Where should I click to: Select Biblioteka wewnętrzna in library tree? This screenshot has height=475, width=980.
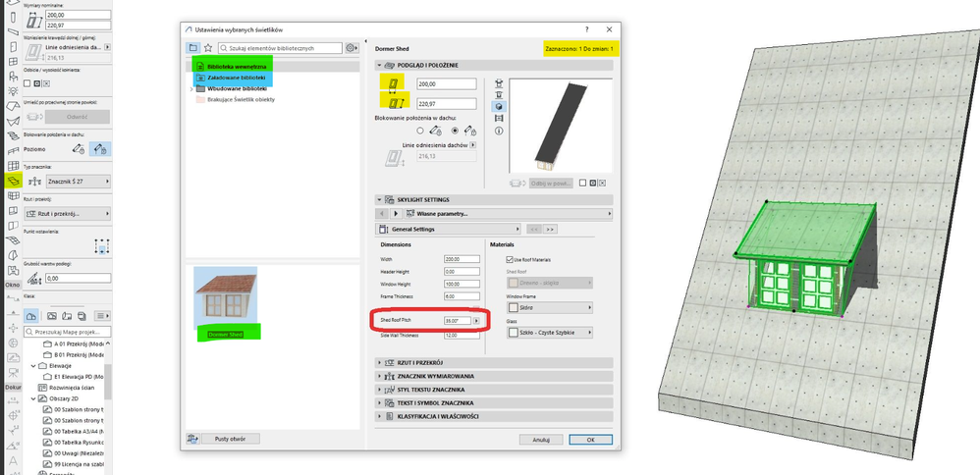(x=237, y=67)
